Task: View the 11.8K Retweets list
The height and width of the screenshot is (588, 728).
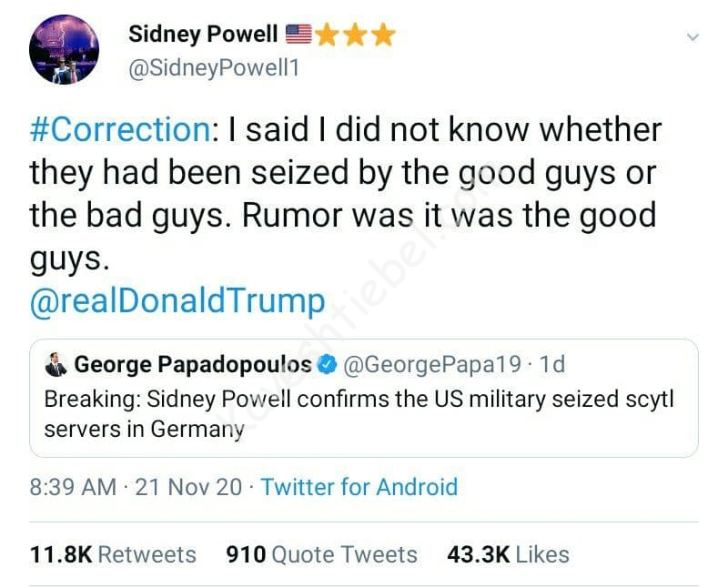Action: pyautogui.click(x=113, y=554)
